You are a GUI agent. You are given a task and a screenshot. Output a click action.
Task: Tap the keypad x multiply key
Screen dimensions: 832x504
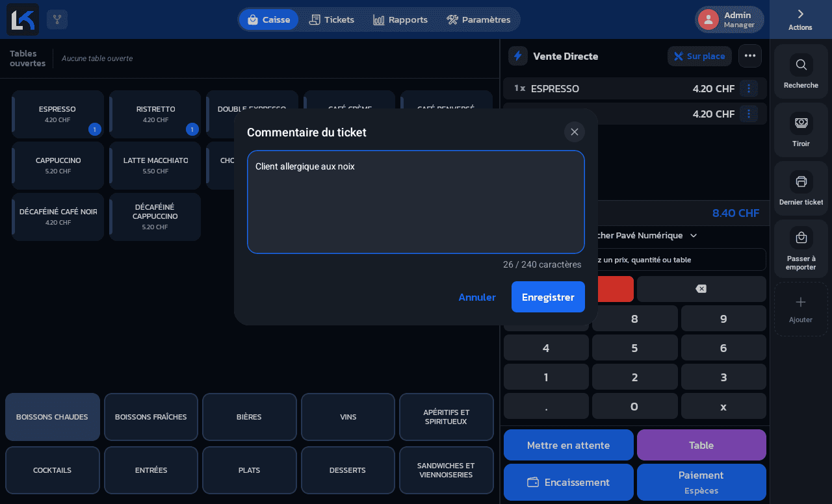coord(723,406)
